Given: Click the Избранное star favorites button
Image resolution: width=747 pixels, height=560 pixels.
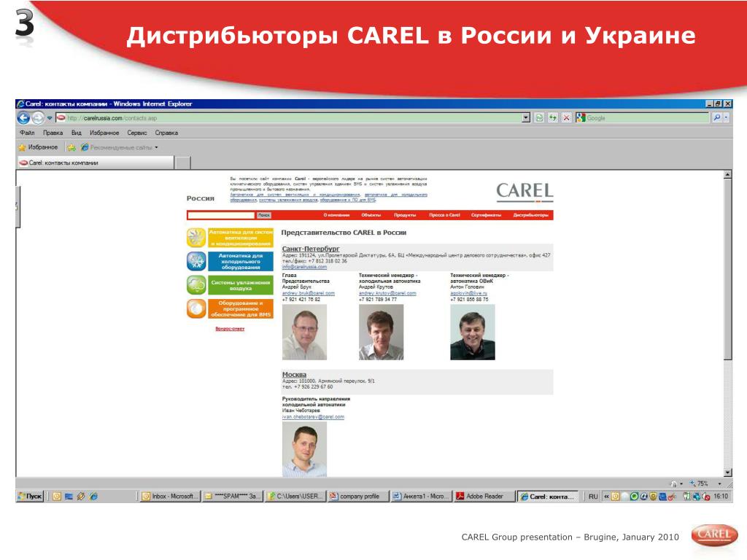Looking at the screenshot, I should [38, 147].
